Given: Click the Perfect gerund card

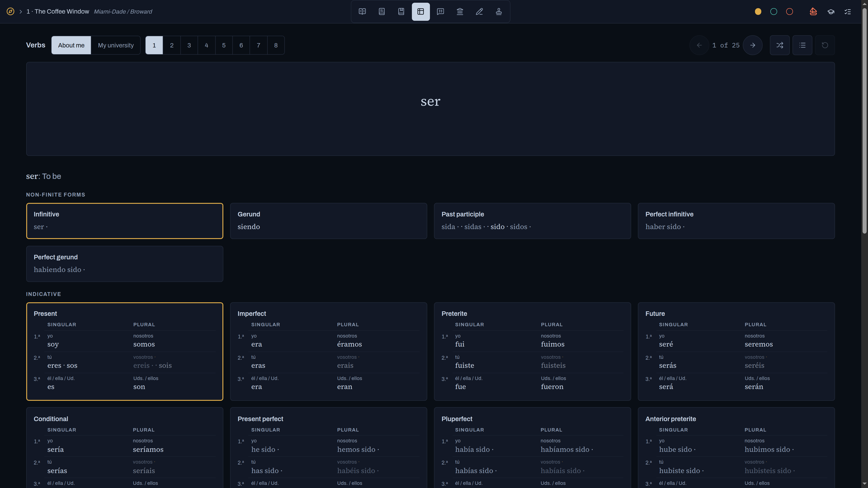Looking at the screenshot, I should 125,264.
